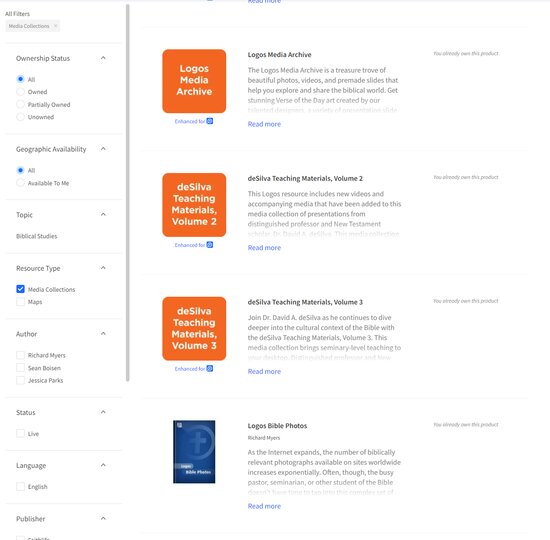Image resolution: width=550 pixels, height=540 pixels.
Task: Collapse the Topic filter section
Action: pos(103,214)
